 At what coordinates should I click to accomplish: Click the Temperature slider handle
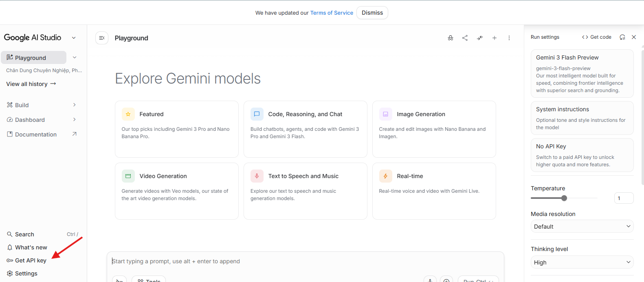pyautogui.click(x=564, y=198)
